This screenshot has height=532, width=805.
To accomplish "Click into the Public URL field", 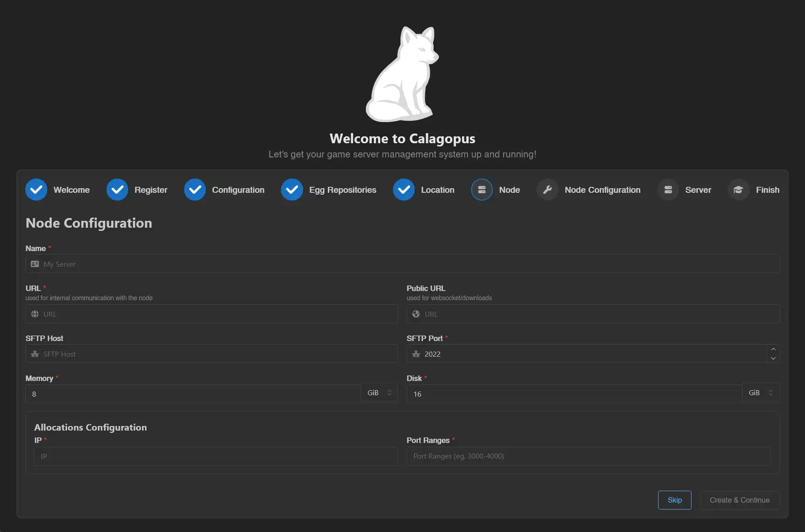I will (593, 314).
